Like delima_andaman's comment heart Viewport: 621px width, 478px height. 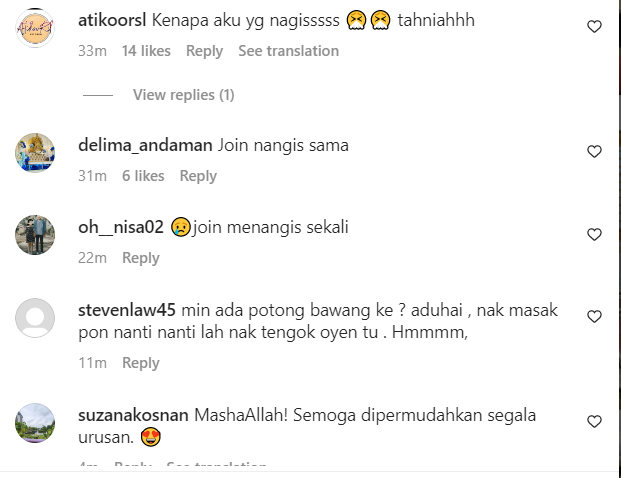(x=594, y=151)
